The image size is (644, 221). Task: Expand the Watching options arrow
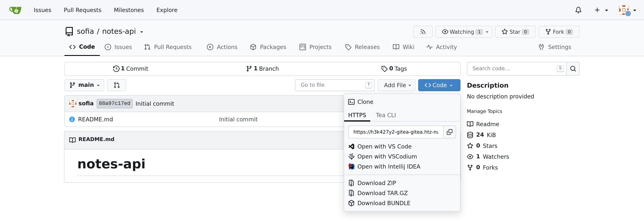(487, 32)
